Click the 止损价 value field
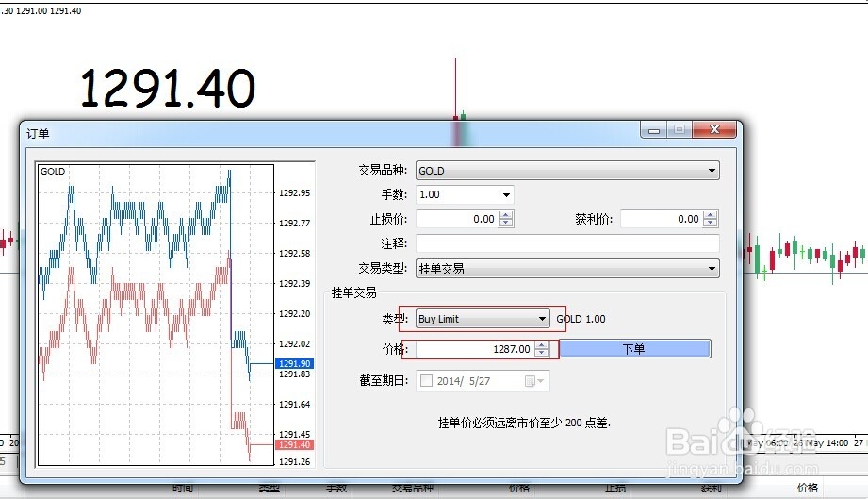The width and height of the screenshot is (868, 499). (456, 219)
